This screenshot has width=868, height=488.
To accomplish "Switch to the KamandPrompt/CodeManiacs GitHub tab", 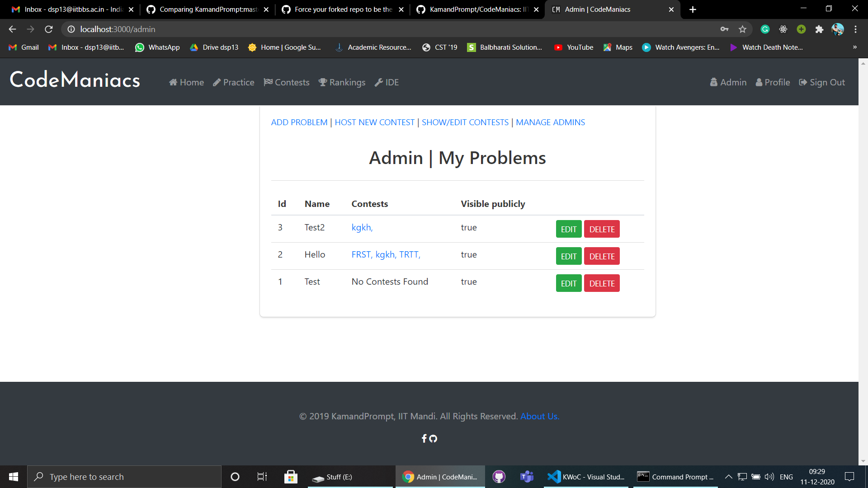I will pos(477,9).
